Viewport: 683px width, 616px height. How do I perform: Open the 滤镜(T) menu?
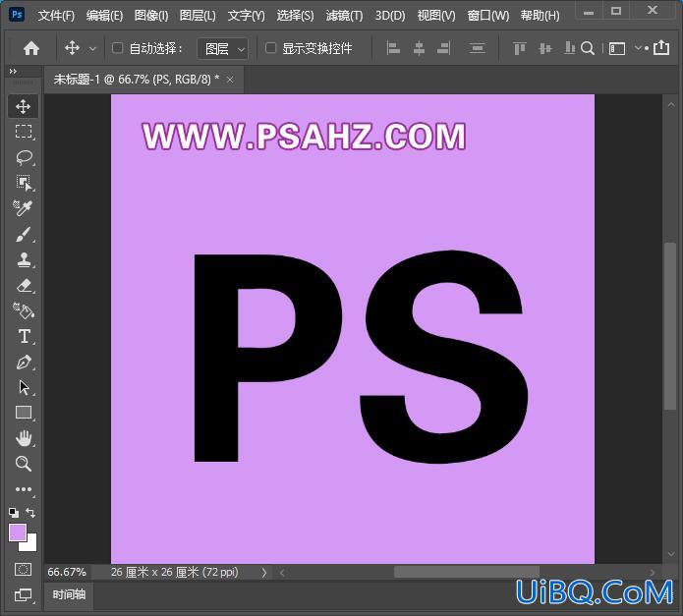pos(344,16)
